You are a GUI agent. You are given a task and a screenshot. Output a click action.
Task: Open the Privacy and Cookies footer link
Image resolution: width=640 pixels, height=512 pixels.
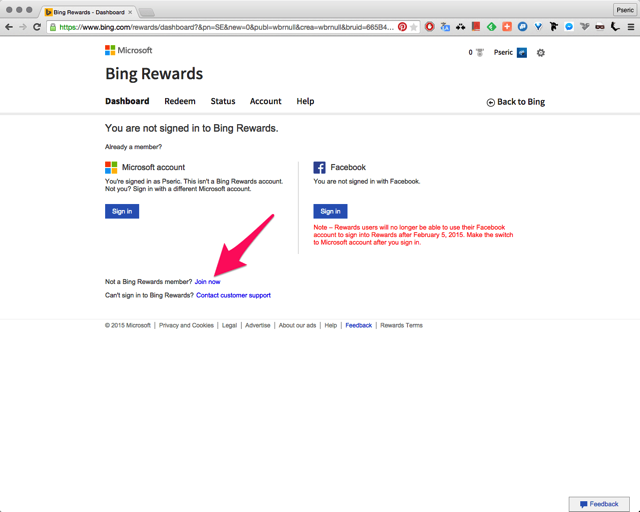tap(186, 325)
